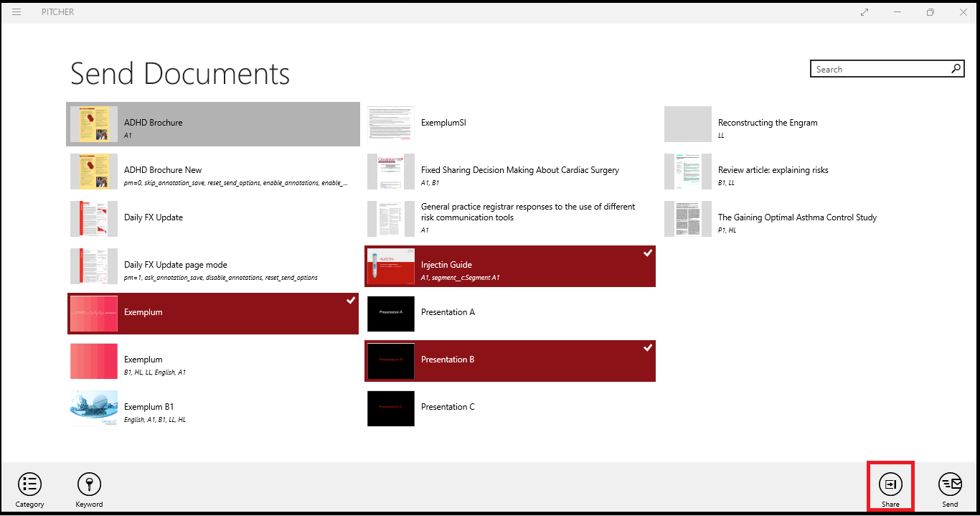Click the Exemplum B1 thumbnail

coord(94,408)
